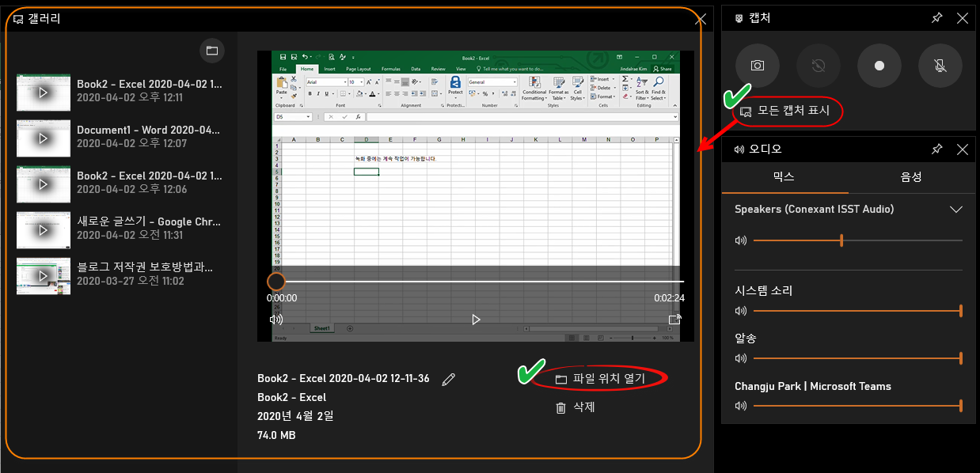Pin the Audio widget

[936, 149]
